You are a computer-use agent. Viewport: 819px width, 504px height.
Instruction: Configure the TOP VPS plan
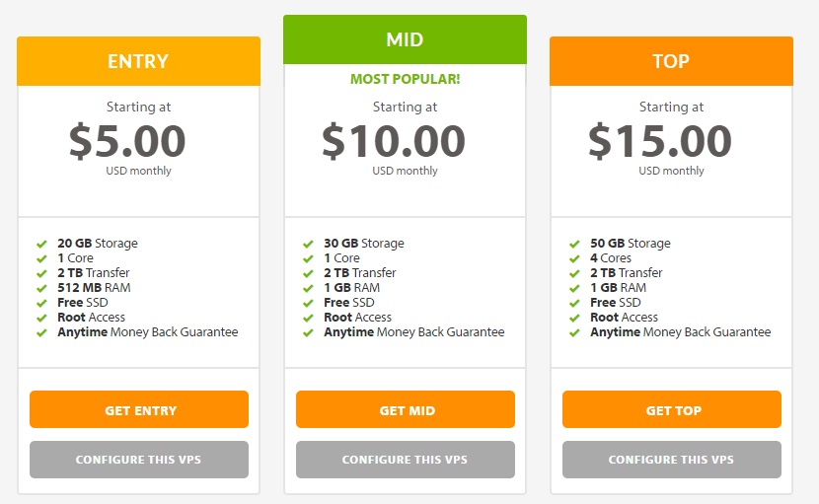point(672,460)
